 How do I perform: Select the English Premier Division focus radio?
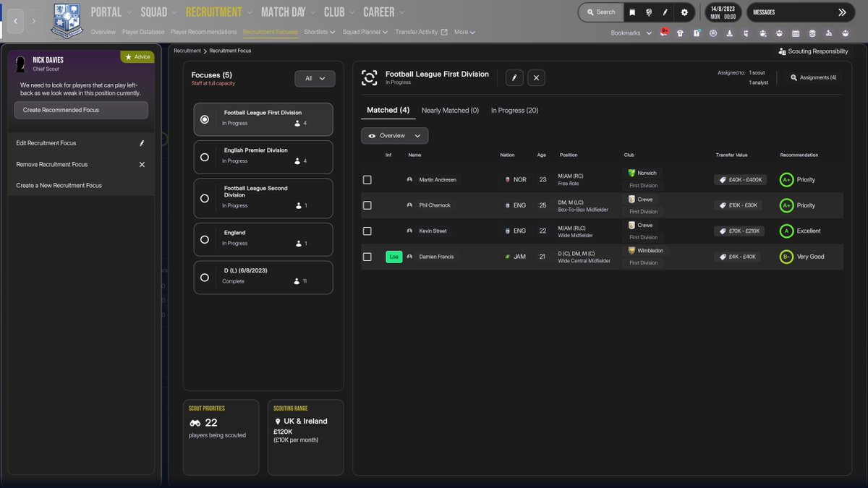click(x=205, y=157)
